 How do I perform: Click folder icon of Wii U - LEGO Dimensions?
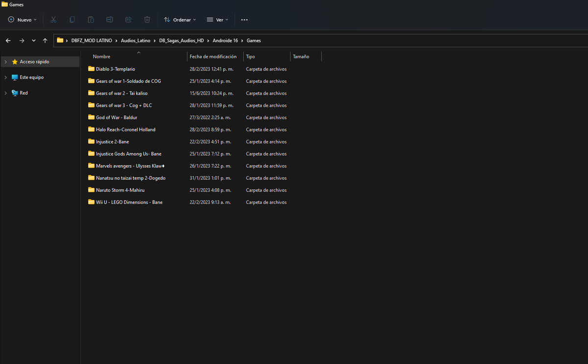[91, 202]
